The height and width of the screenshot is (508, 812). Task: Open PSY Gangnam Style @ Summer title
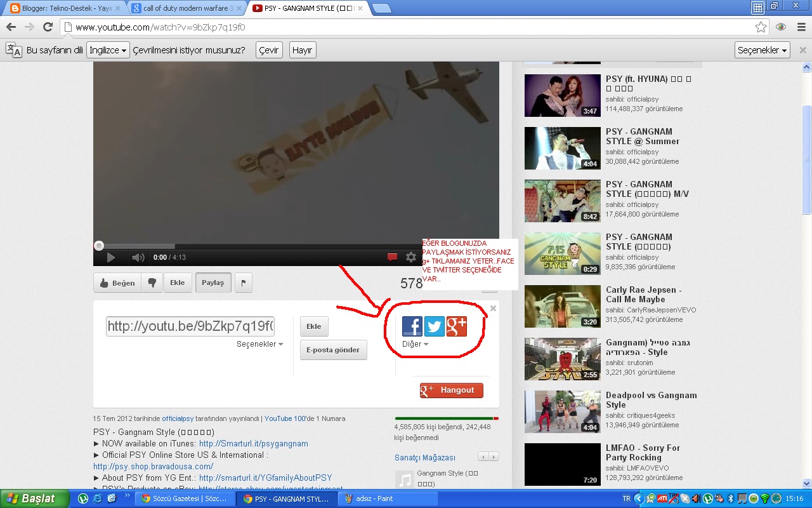click(x=643, y=137)
